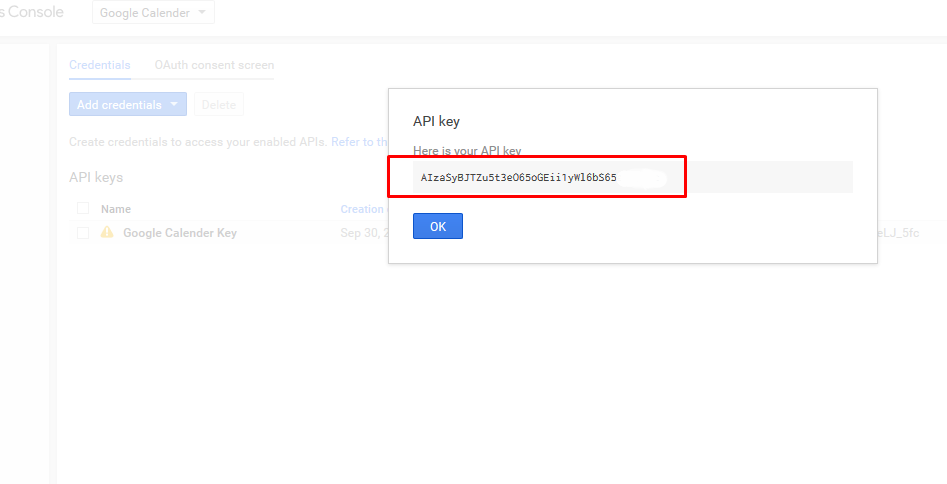Click the API key dialog heading

436,121
